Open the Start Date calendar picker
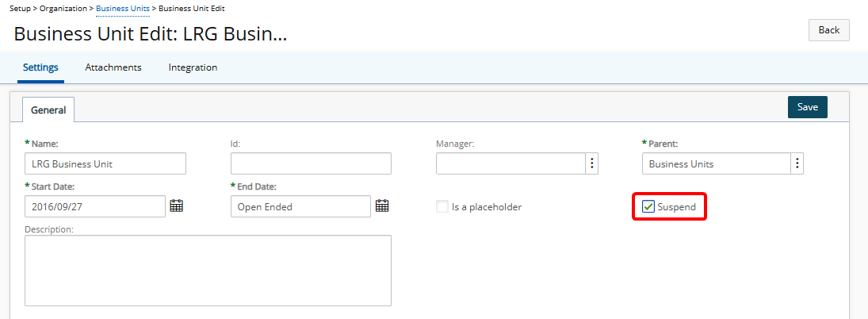 point(176,206)
